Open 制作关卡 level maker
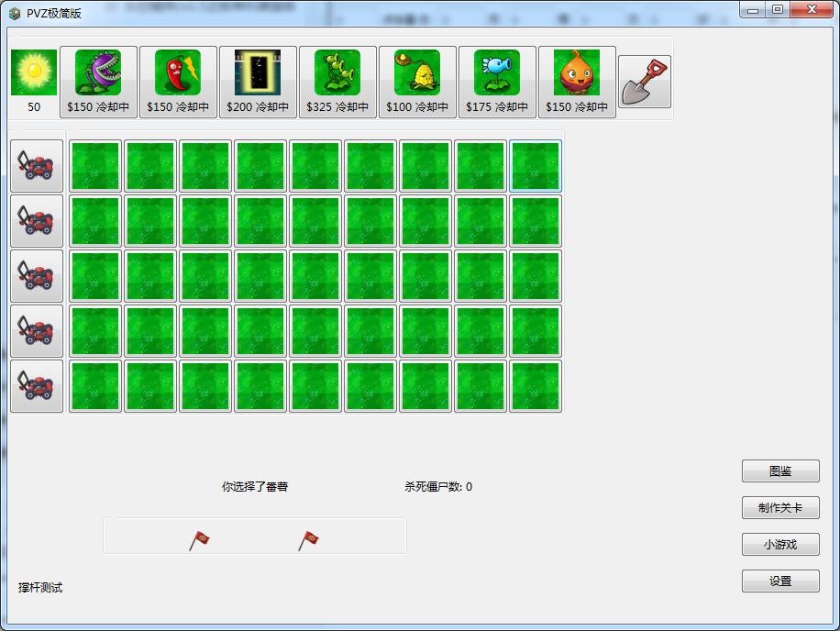 780,507
